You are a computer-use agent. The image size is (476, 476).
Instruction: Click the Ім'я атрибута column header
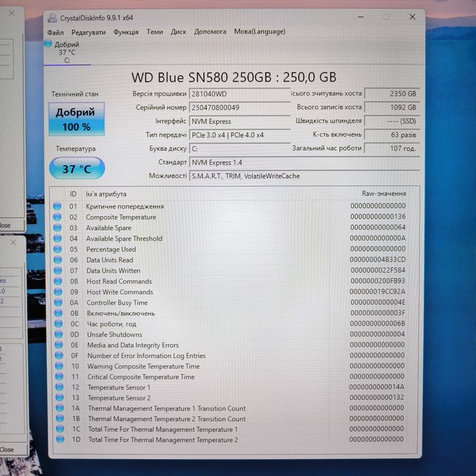(106, 194)
